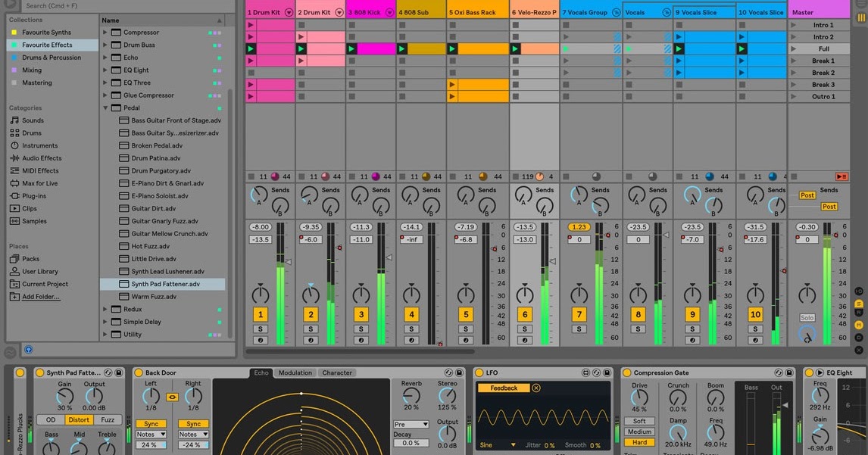
Task: Switch to Modulation tab
Action: click(295, 373)
